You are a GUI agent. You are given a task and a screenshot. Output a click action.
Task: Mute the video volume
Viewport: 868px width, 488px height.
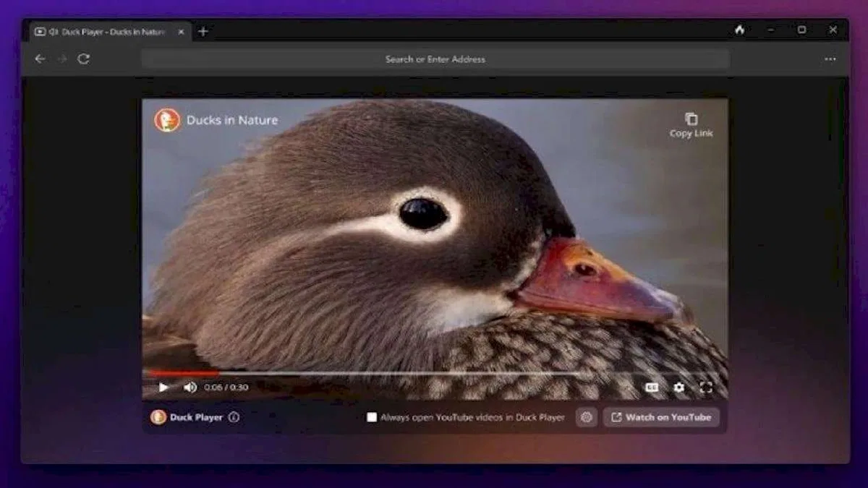[x=190, y=388]
